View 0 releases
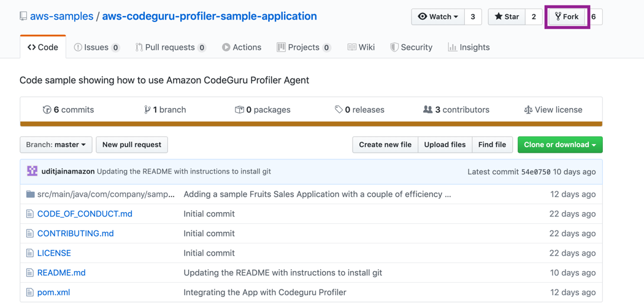 (x=360, y=110)
